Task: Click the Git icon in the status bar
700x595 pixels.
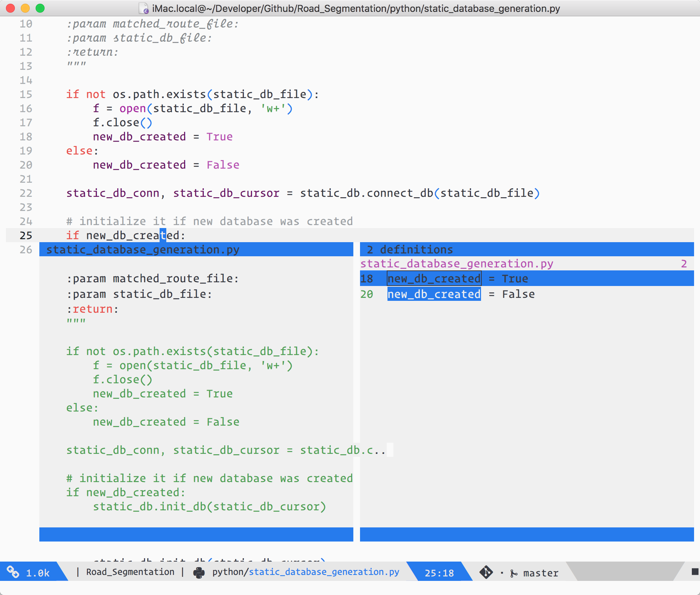Action: point(487,572)
